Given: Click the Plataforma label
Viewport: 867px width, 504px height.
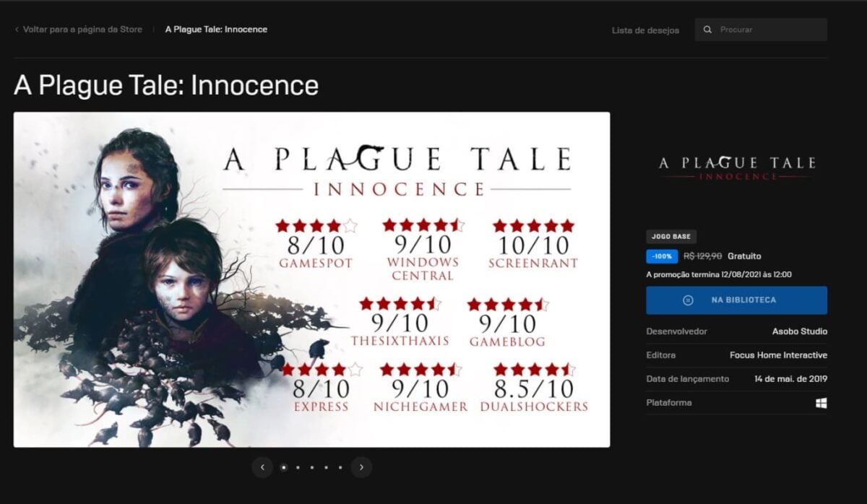Looking at the screenshot, I should coord(668,403).
